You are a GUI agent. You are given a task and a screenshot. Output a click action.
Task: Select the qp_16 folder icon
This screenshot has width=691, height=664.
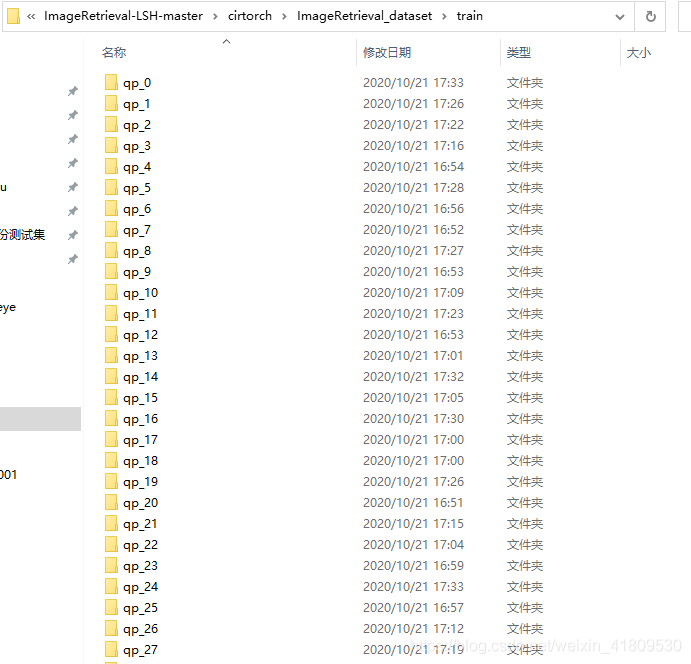coord(111,419)
